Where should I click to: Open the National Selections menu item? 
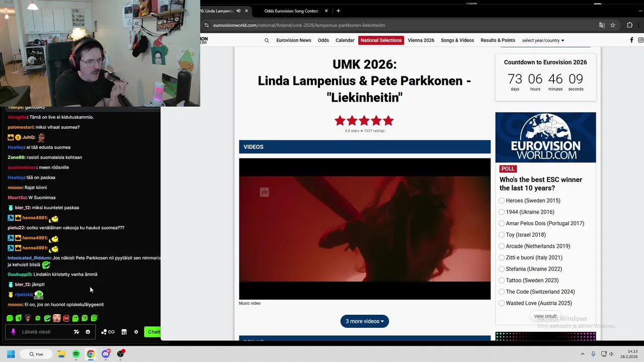(x=381, y=40)
